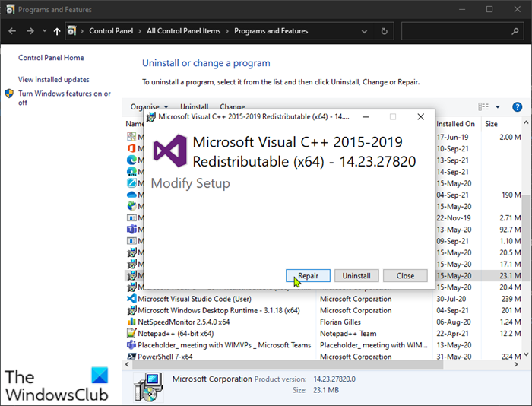Click Uninstall in the Visual C++ dialog

click(x=356, y=276)
